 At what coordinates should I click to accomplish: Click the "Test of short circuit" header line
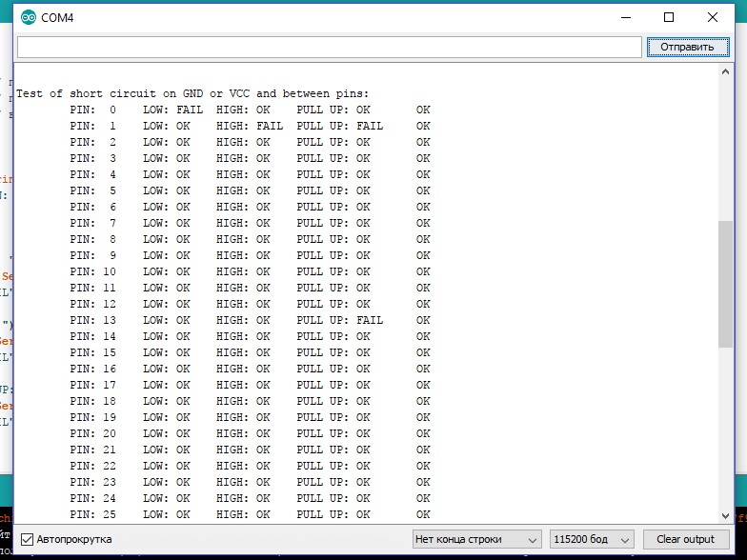point(192,93)
